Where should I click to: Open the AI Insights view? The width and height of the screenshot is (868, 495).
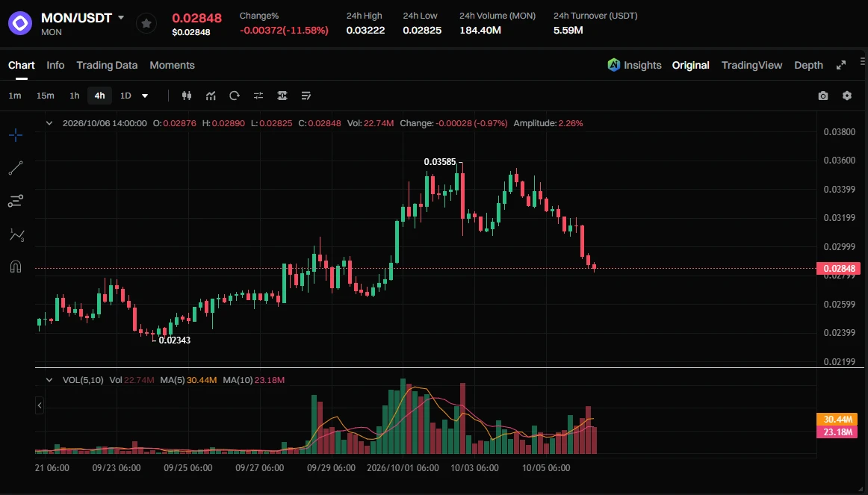click(634, 65)
